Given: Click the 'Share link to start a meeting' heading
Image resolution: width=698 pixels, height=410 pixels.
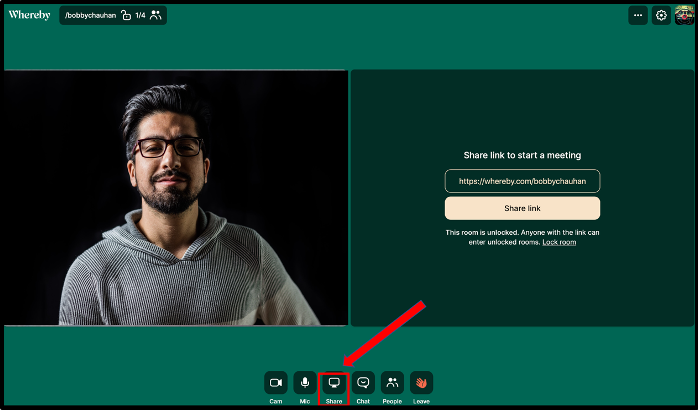Looking at the screenshot, I should [522, 155].
